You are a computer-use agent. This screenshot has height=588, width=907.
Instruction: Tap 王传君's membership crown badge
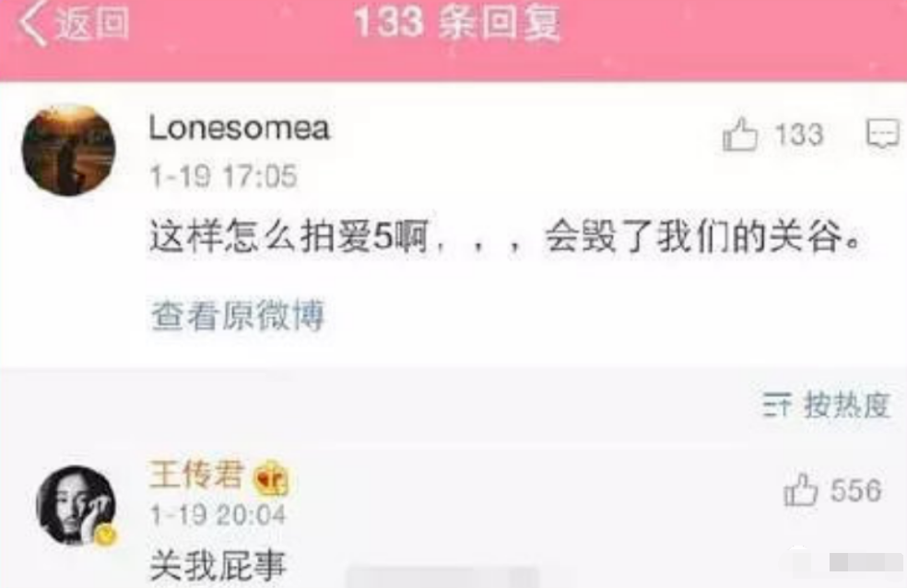[271, 478]
